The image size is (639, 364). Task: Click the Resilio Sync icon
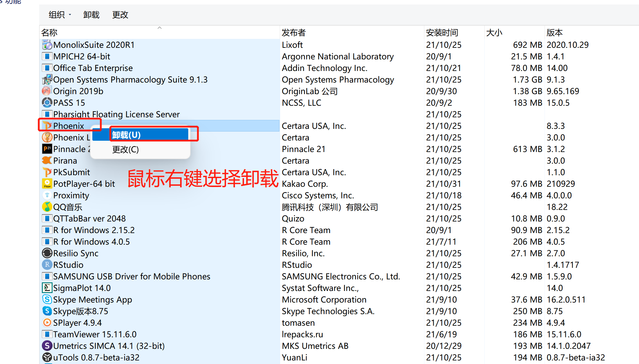pos(47,253)
